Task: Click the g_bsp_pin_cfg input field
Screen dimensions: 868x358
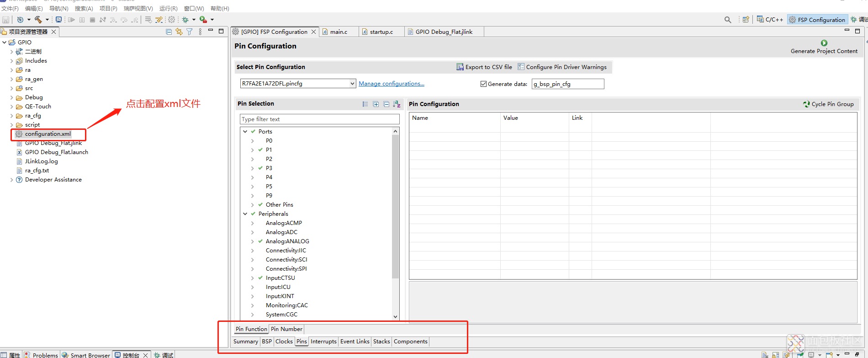Action: tap(568, 84)
